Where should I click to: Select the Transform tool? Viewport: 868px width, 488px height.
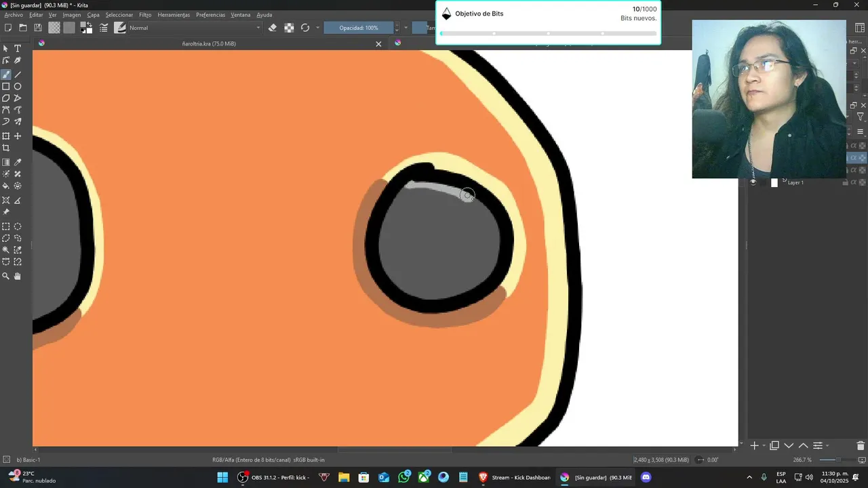6,136
